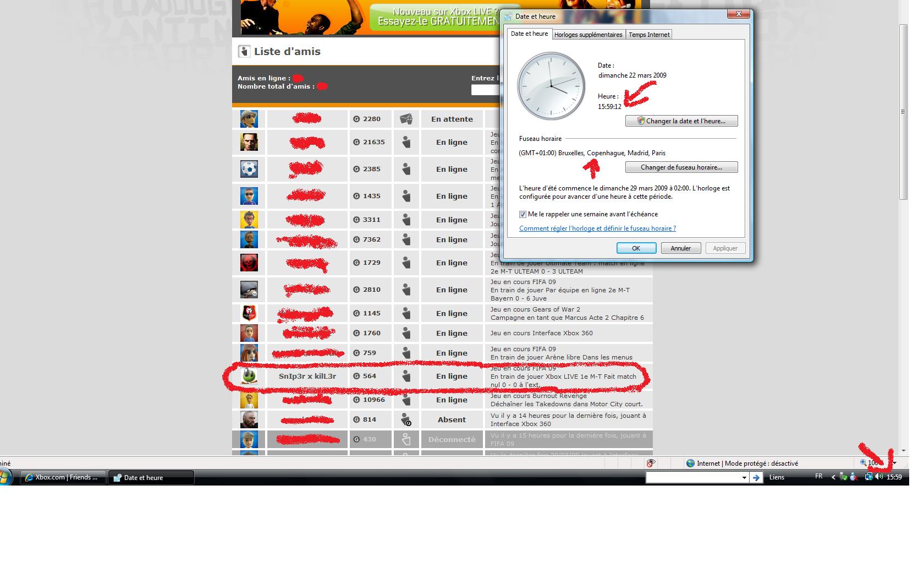Click the person status icon in the 7362 row

click(406, 239)
